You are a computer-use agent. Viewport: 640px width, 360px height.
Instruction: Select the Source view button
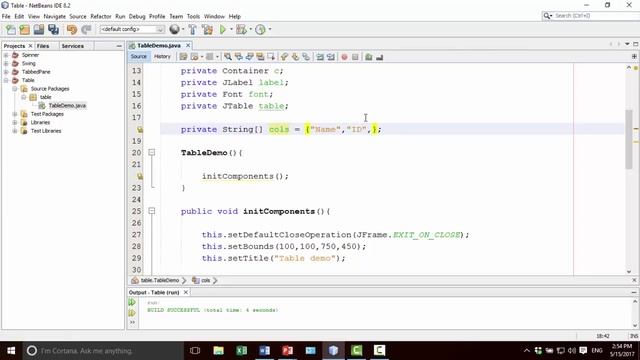(x=138, y=57)
